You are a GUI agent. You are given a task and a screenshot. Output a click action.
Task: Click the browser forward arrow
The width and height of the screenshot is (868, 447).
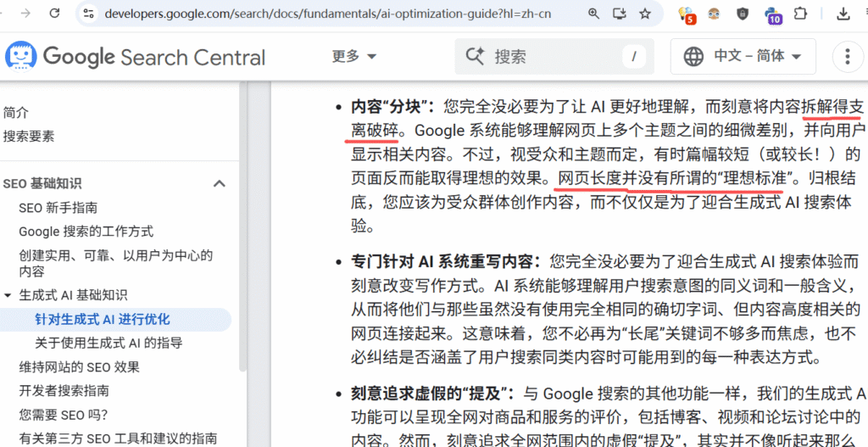tap(25, 14)
